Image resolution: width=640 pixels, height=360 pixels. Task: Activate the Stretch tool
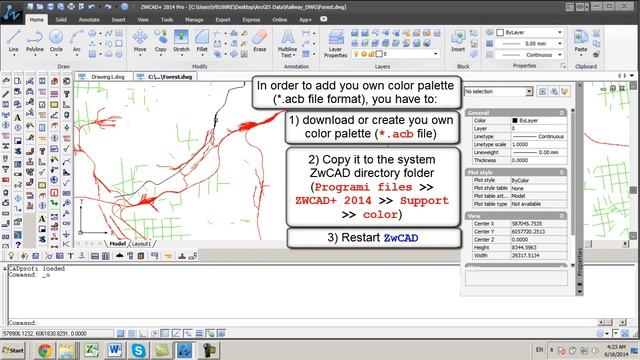[181, 40]
